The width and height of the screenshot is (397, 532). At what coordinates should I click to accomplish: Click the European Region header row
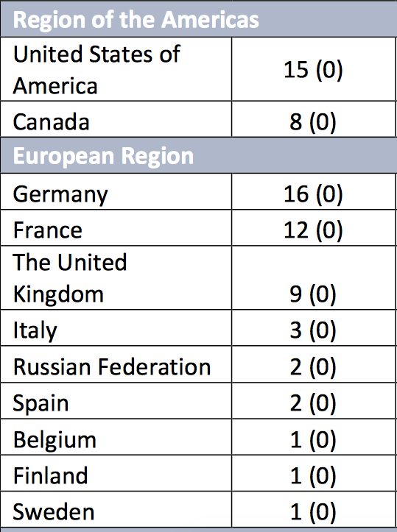pyautogui.click(x=198, y=155)
